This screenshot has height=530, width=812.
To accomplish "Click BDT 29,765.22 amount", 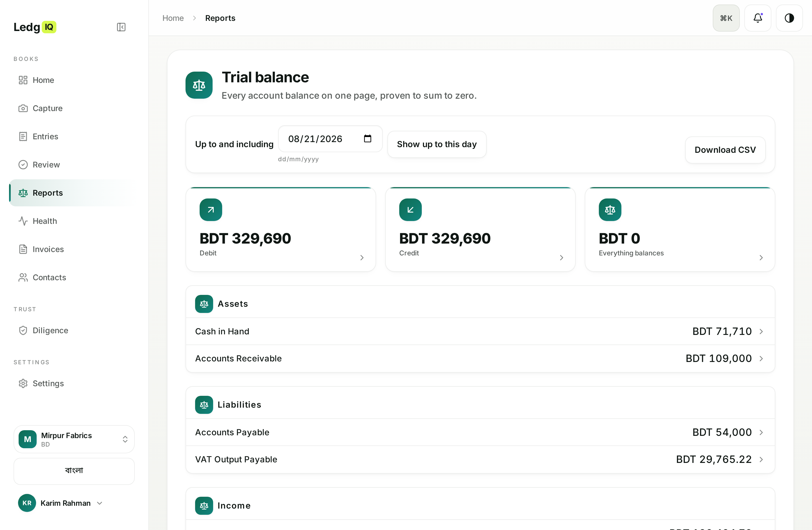I will click(x=714, y=460).
